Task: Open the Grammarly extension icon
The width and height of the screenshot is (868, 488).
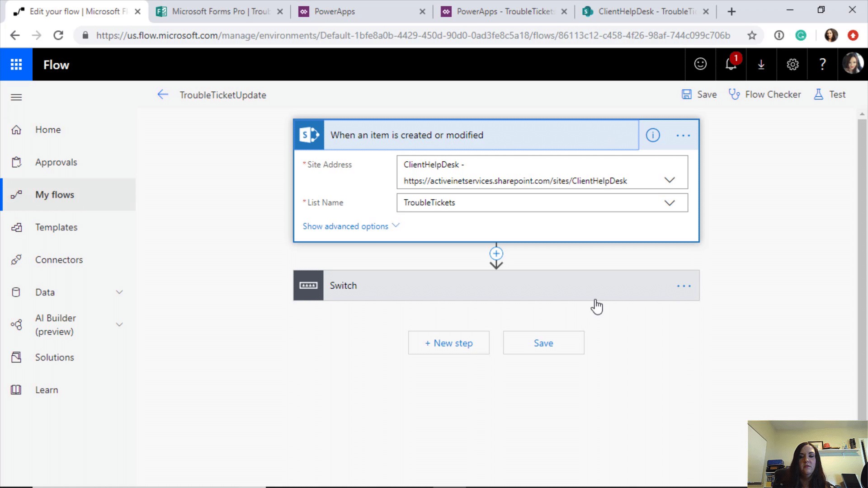Action: pos(801,35)
